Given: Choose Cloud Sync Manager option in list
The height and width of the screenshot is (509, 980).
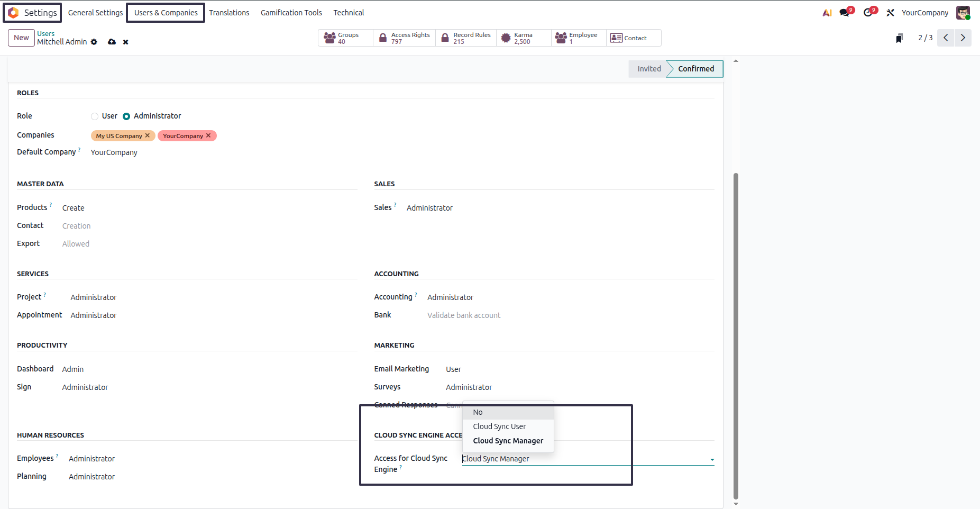Looking at the screenshot, I should 508,441.
